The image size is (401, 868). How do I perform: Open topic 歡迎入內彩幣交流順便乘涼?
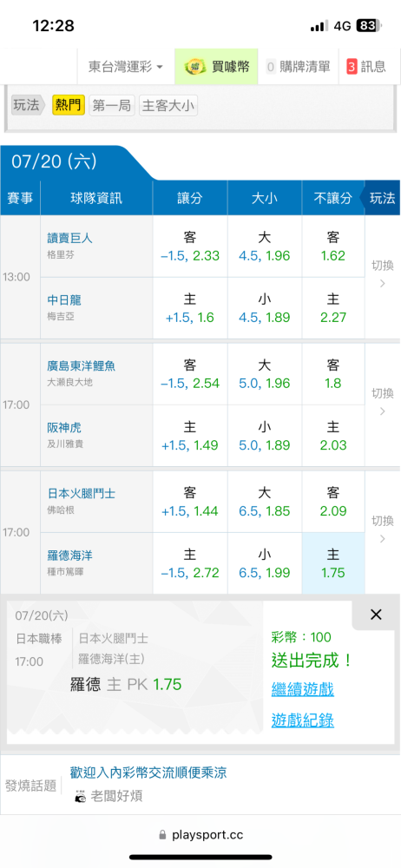[x=148, y=773]
